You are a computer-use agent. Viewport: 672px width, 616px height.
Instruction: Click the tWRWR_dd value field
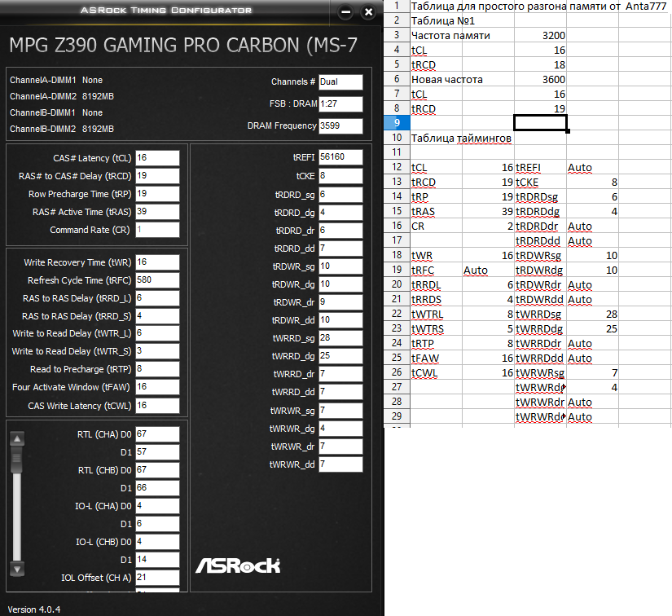point(340,464)
